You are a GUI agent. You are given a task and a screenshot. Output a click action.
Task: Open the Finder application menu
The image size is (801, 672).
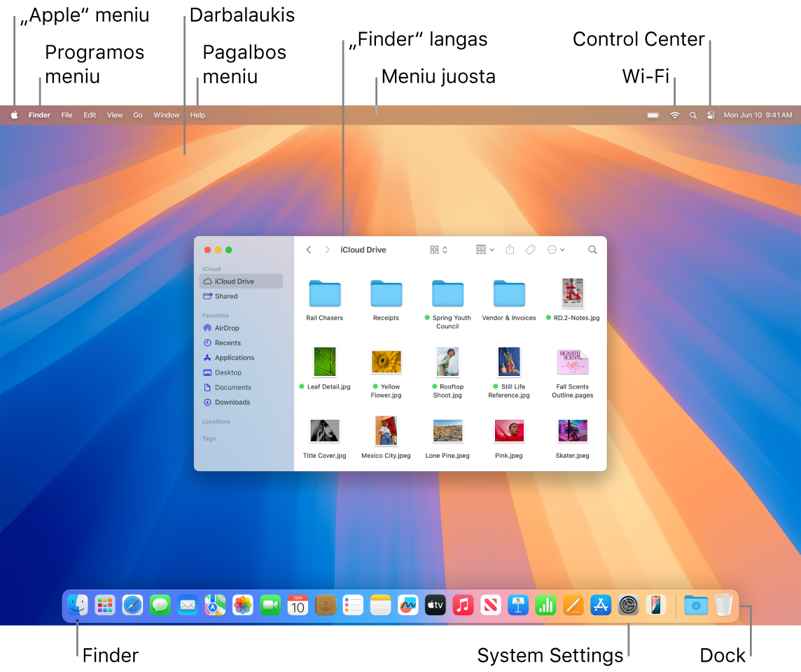(39, 115)
